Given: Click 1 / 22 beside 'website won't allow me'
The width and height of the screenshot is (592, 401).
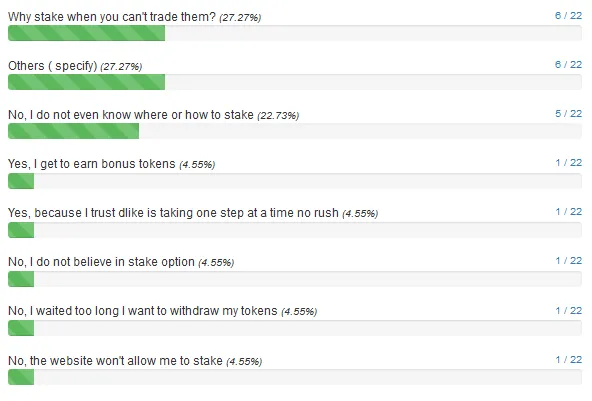Looking at the screenshot, I should [x=568, y=360].
